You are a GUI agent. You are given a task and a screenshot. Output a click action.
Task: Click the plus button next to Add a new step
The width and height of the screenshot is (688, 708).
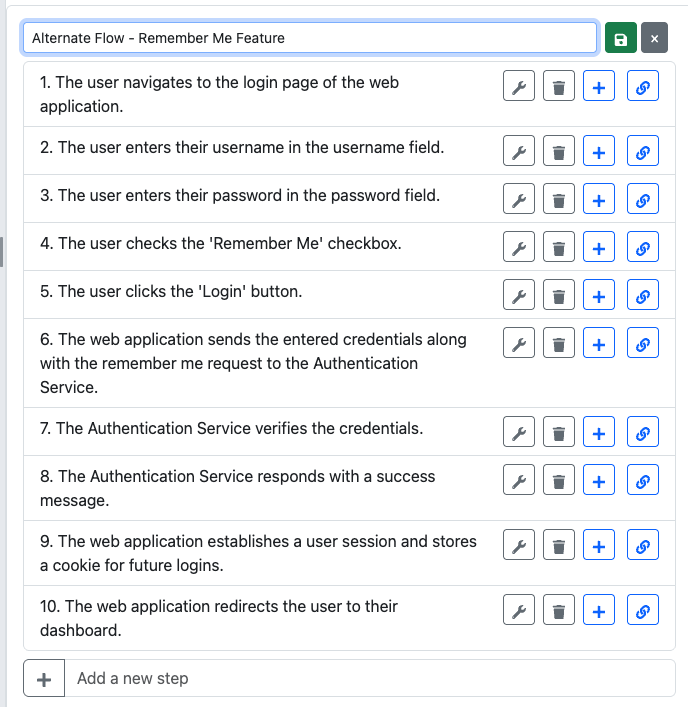tap(44, 679)
